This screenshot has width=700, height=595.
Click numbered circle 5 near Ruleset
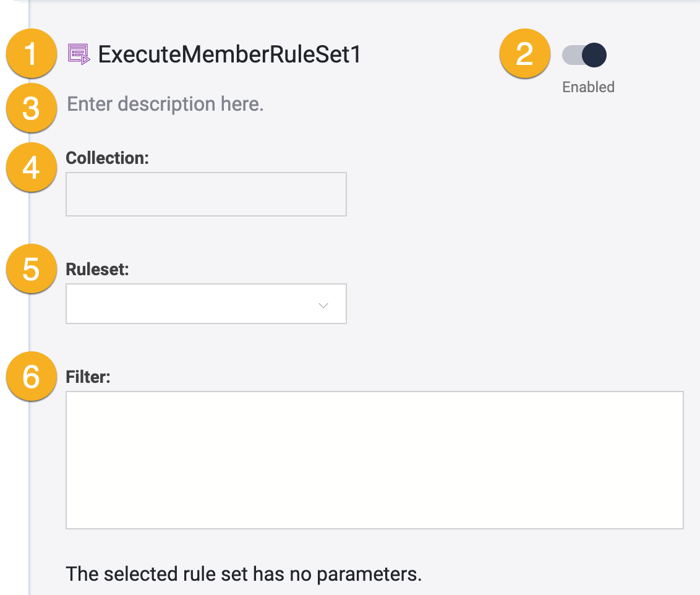[31, 268]
